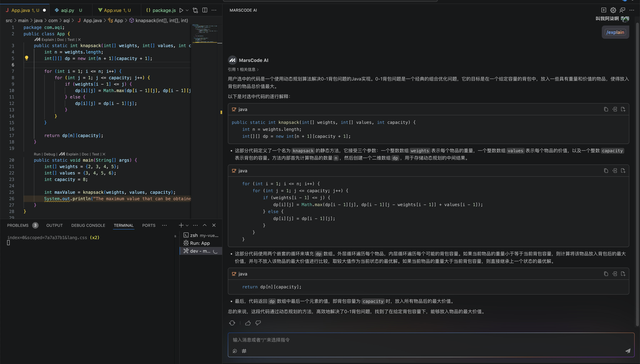Expand the run options dropdown arrow
This screenshot has height=364, width=640.
click(187, 10)
